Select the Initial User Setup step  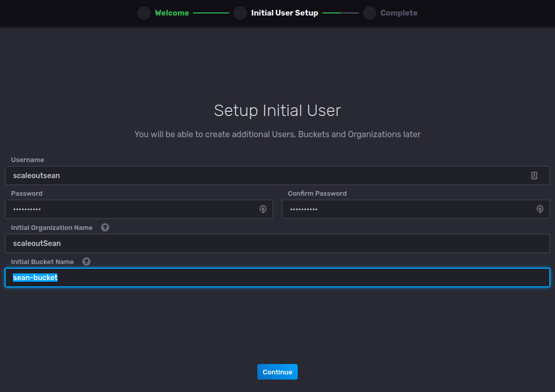click(285, 13)
